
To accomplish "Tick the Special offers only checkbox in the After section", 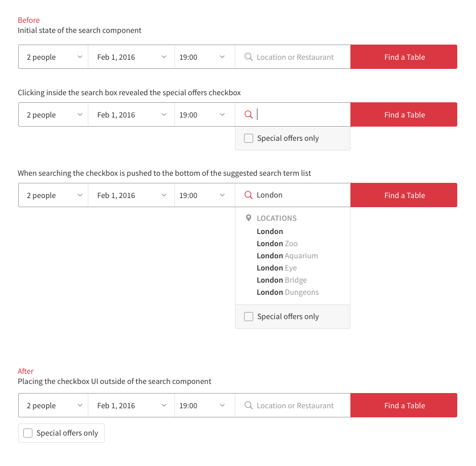I will tap(28, 433).
